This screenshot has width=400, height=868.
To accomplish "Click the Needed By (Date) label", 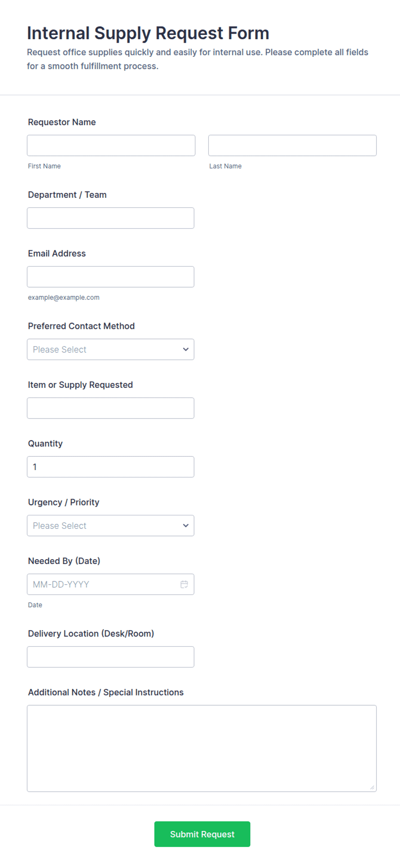I will click(64, 561).
